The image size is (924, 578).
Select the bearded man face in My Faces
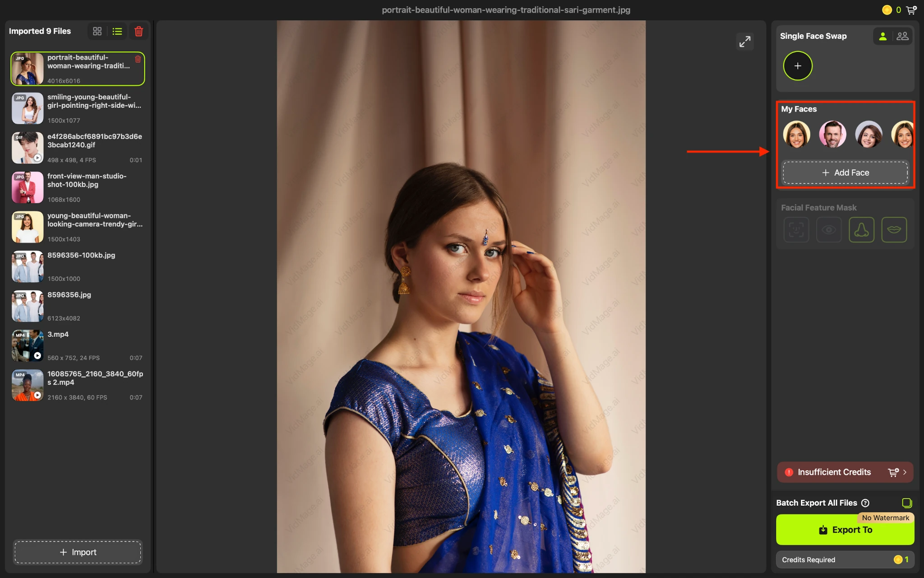pos(832,134)
